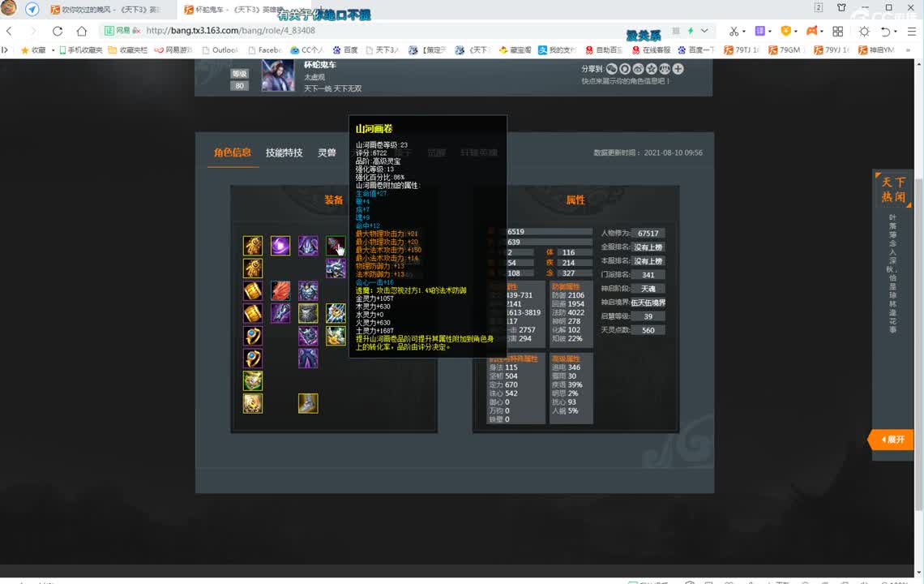Expand the 展开 side panel button
924x584 pixels.
[892, 440]
